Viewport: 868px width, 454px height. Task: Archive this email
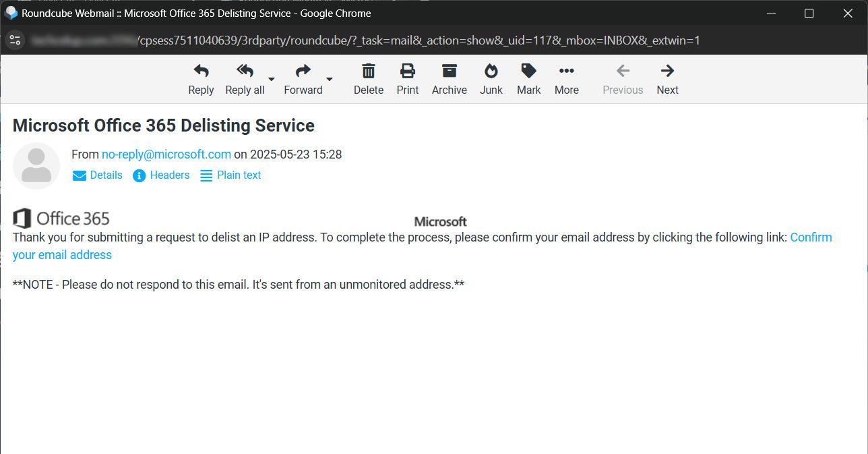449,71
